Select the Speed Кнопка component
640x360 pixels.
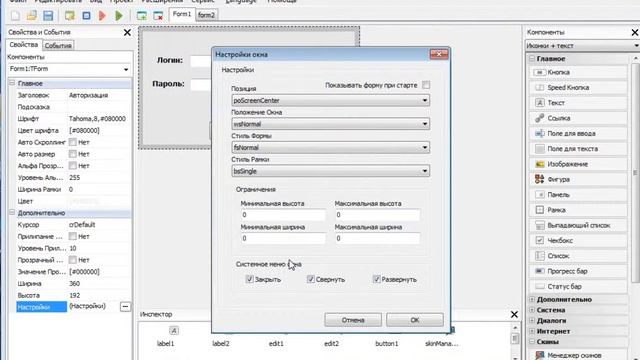[578, 87]
